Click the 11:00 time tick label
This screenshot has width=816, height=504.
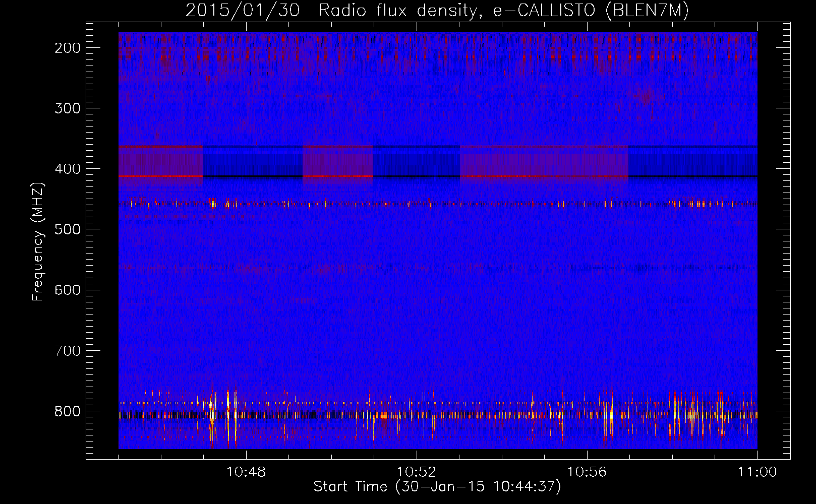[x=757, y=472]
